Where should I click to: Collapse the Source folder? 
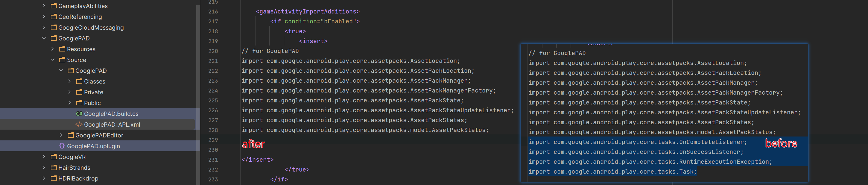coord(53,60)
